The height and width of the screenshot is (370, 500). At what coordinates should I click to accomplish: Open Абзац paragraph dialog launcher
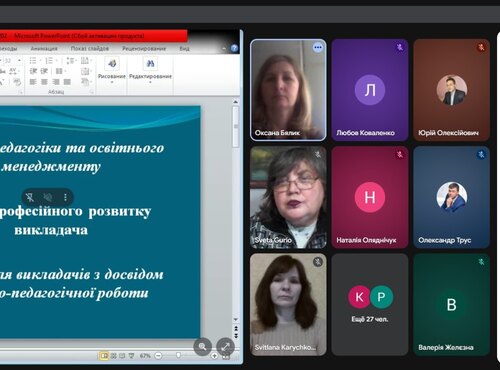pyautogui.click(x=91, y=92)
